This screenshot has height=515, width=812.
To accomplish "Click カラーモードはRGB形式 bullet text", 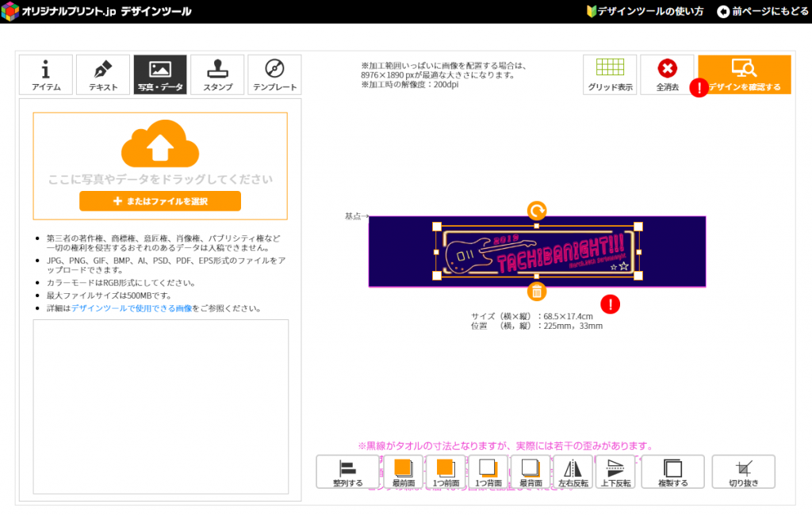I will coord(121,283).
